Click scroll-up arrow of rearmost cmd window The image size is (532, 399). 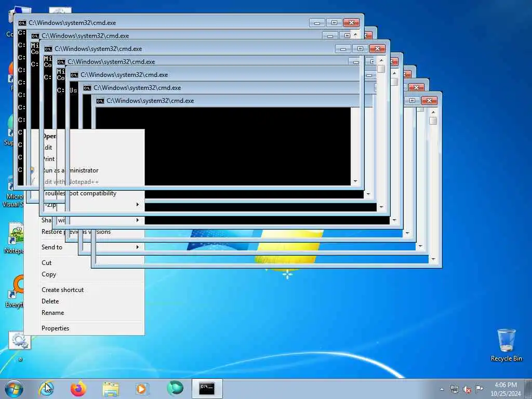click(433, 112)
